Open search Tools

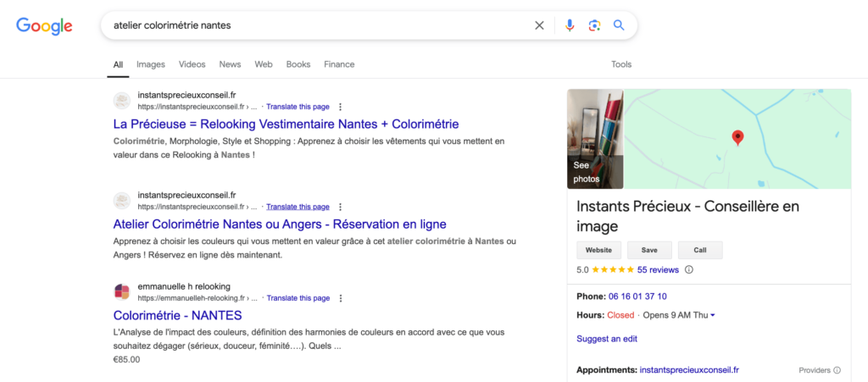621,64
